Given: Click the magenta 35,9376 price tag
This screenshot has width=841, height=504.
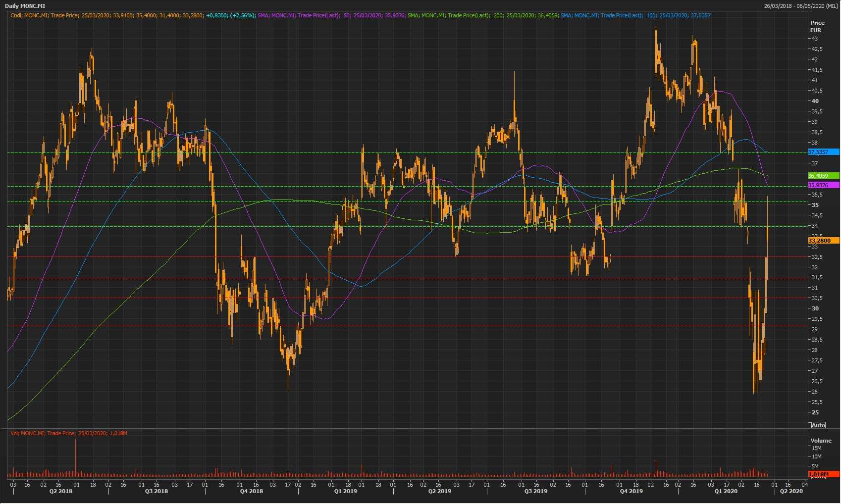Looking at the screenshot, I should pyautogui.click(x=823, y=185).
